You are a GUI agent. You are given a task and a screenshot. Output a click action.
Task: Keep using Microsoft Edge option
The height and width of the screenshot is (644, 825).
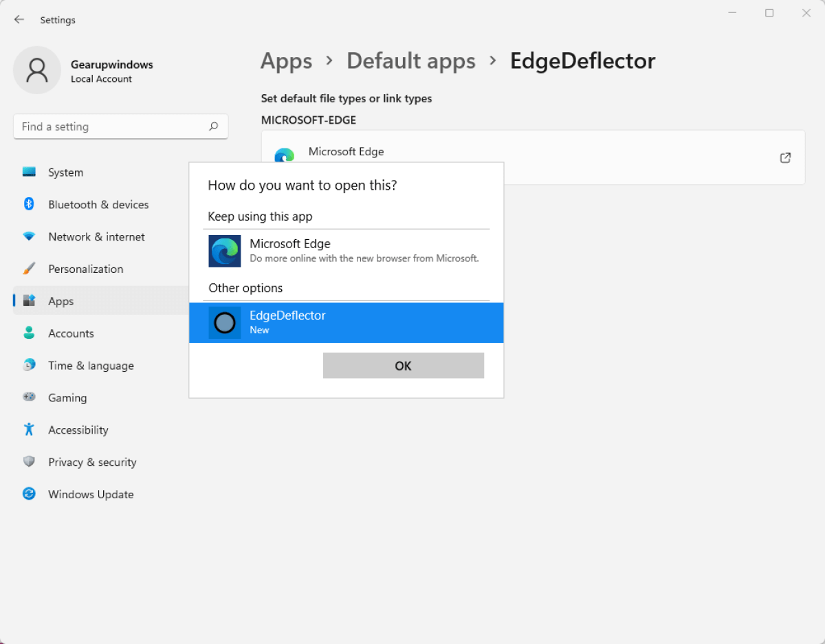[x=346, y=251]
